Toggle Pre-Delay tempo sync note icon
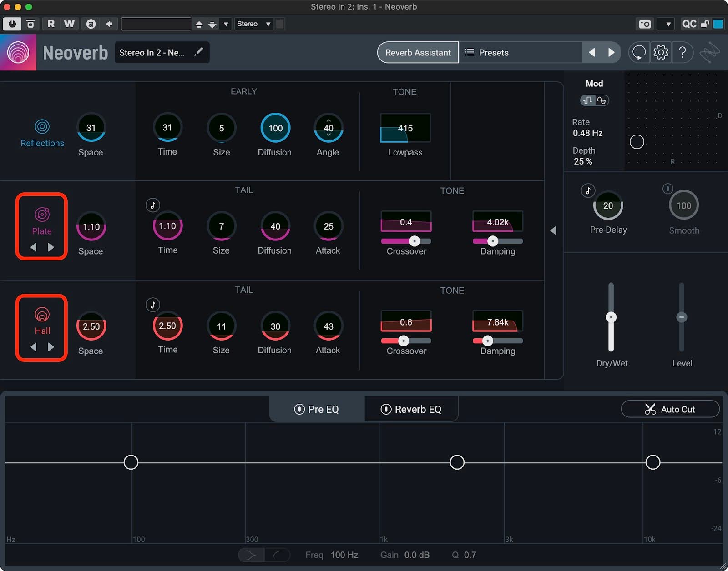Image resolution: width=728 pixels, height=571 pixels. [588, 190]
